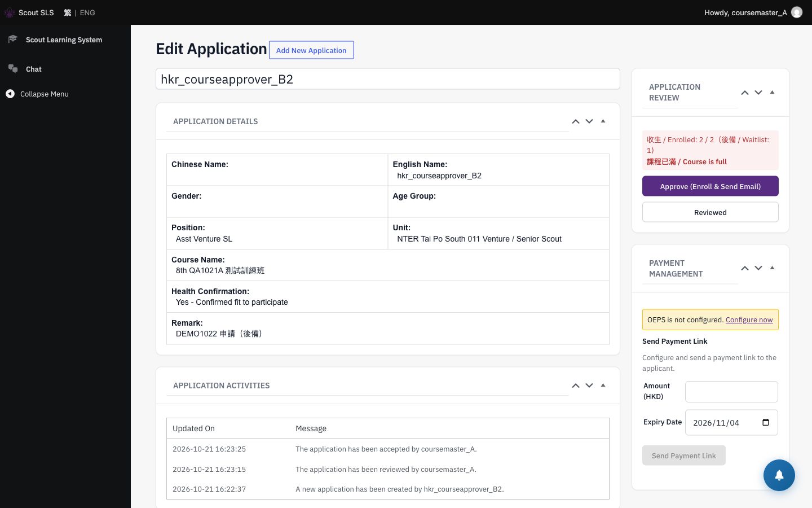Move Application Review panel up

pyautogui.click(x=745, y=93)
